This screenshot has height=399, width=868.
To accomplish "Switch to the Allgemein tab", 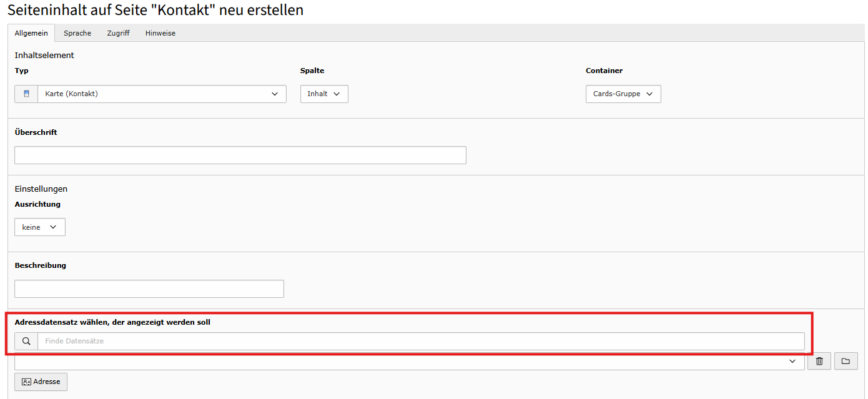I will click(31, 33).
